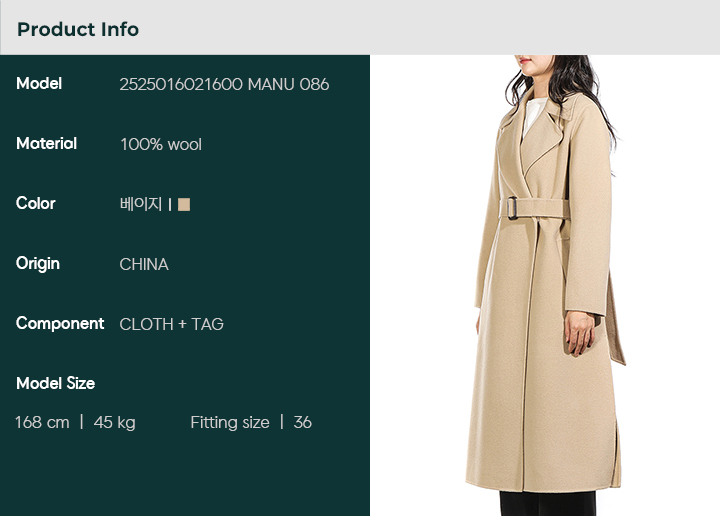
Task: Click the Fitting size label
Action: coord(230,422)
